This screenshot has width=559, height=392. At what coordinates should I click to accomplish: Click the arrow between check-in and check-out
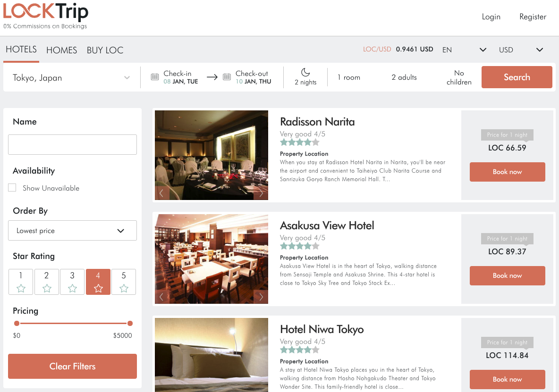tap(212, 77)
